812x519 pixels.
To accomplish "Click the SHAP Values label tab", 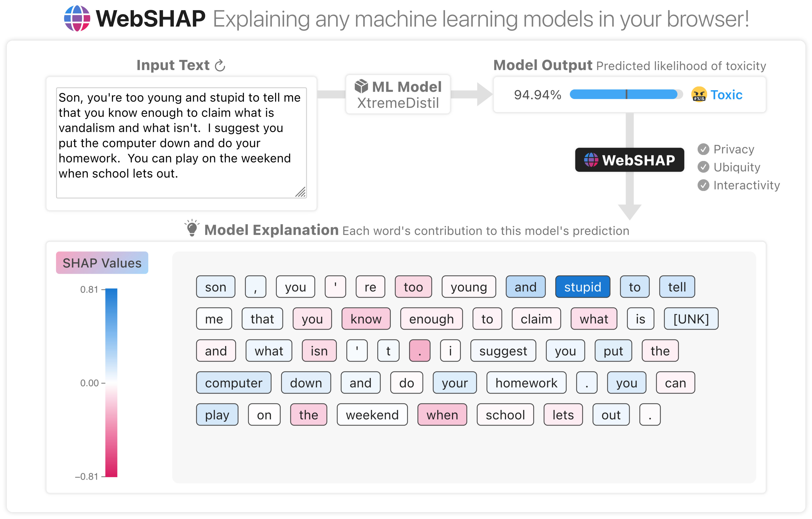I will coord(102,263).
